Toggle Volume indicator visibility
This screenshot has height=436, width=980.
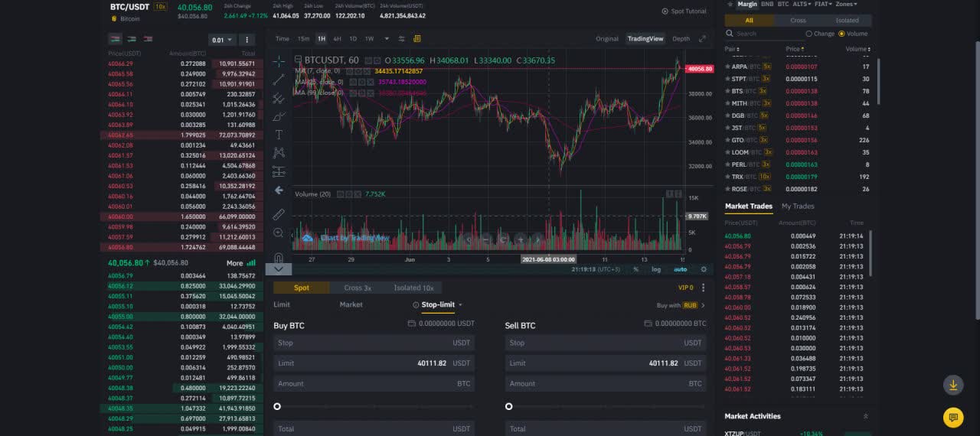(x=341, y=194)
